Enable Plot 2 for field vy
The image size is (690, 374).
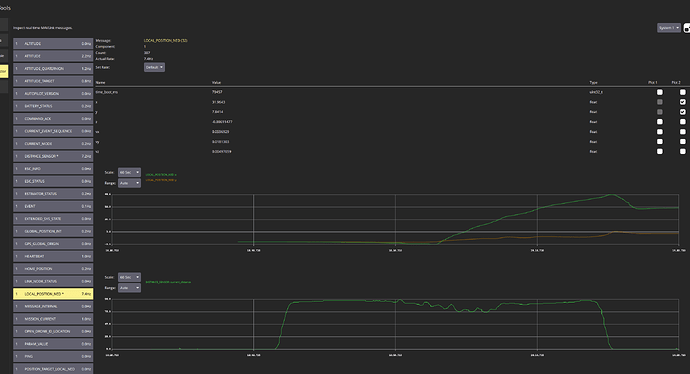[x=683, y=141]
